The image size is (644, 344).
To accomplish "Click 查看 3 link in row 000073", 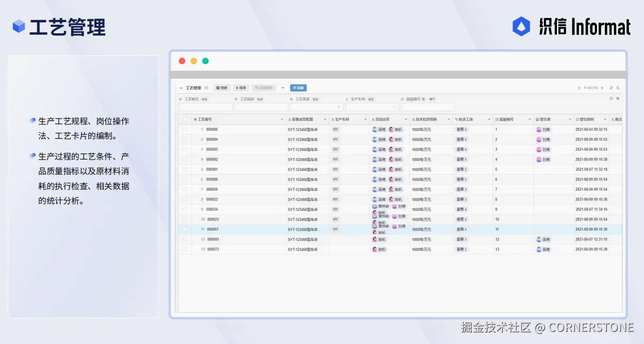I will click(x=461, y=249).
